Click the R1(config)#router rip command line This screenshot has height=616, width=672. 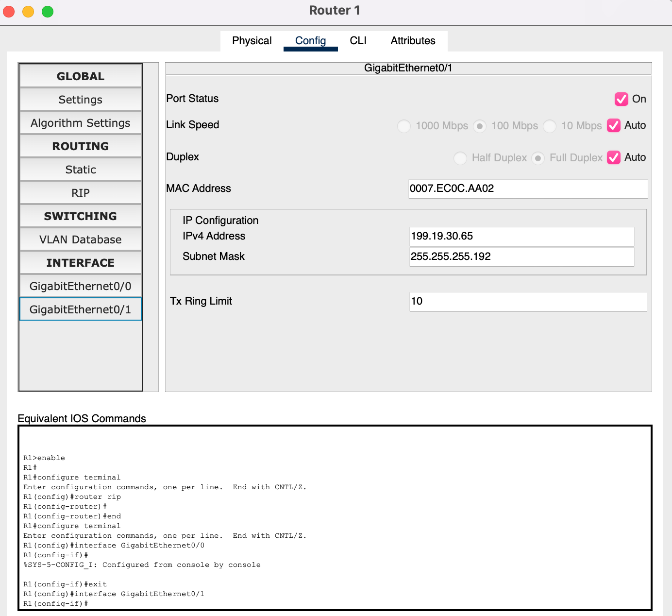72,497
